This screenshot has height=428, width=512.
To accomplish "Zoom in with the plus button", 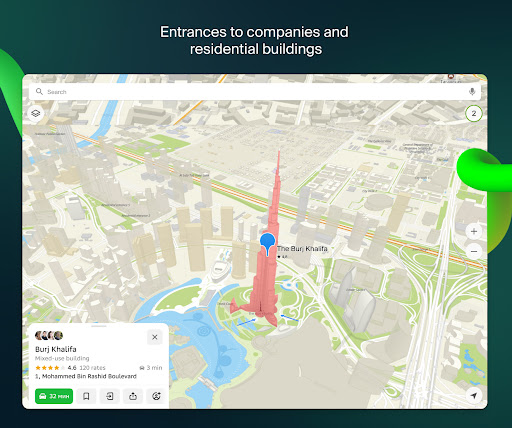I will pos(474,231).
